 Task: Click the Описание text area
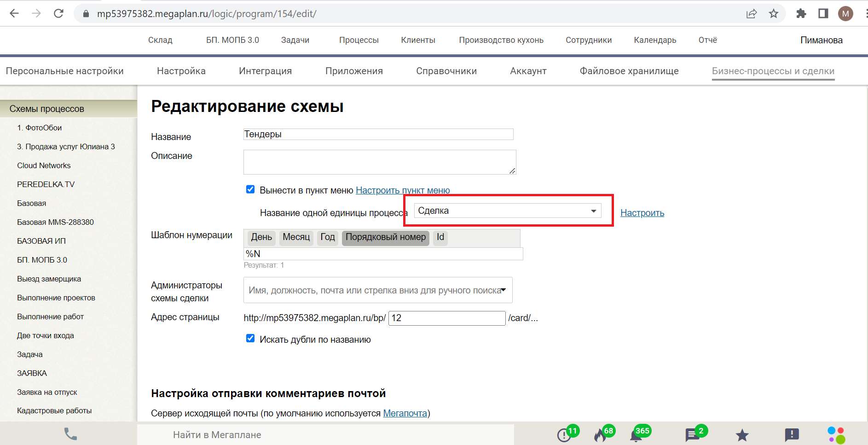click(380, 162)
